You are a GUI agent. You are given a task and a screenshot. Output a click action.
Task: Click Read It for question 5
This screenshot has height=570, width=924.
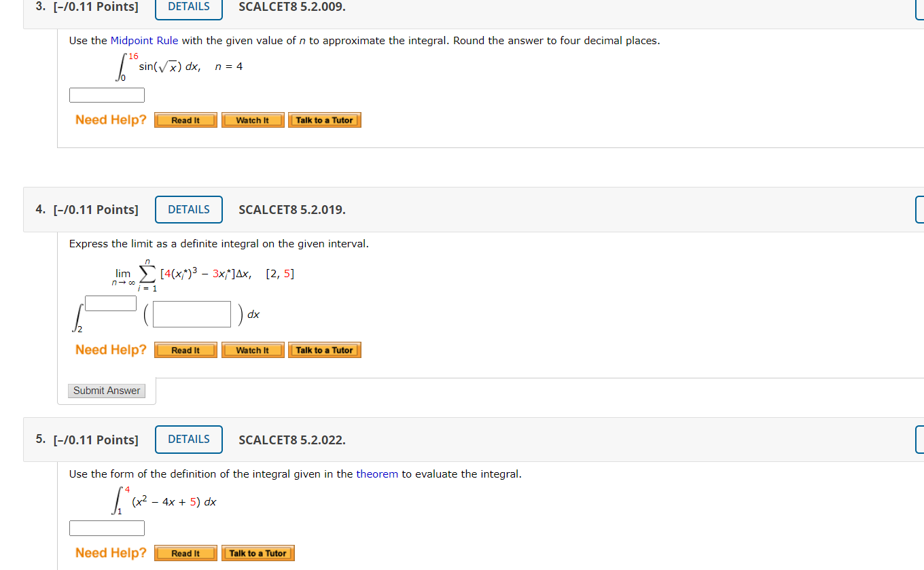(x=185, y=552)
